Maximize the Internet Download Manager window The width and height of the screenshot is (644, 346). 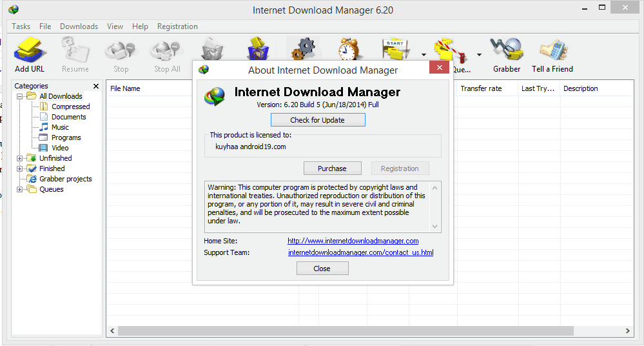click(602, 7)
